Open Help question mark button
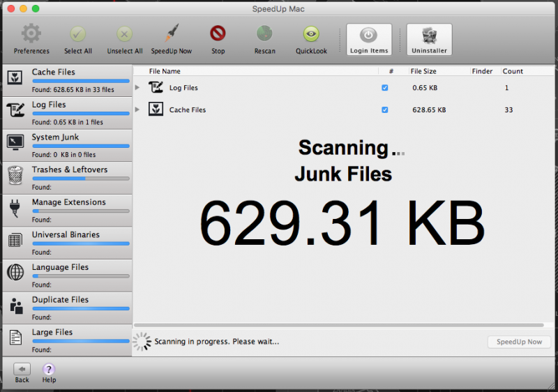This screenshot has height=392, width=558. (x=49, y=369)
